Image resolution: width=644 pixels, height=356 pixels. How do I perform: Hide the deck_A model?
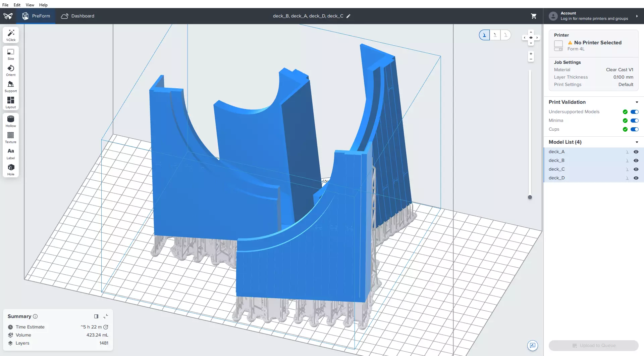pos(636,152)
